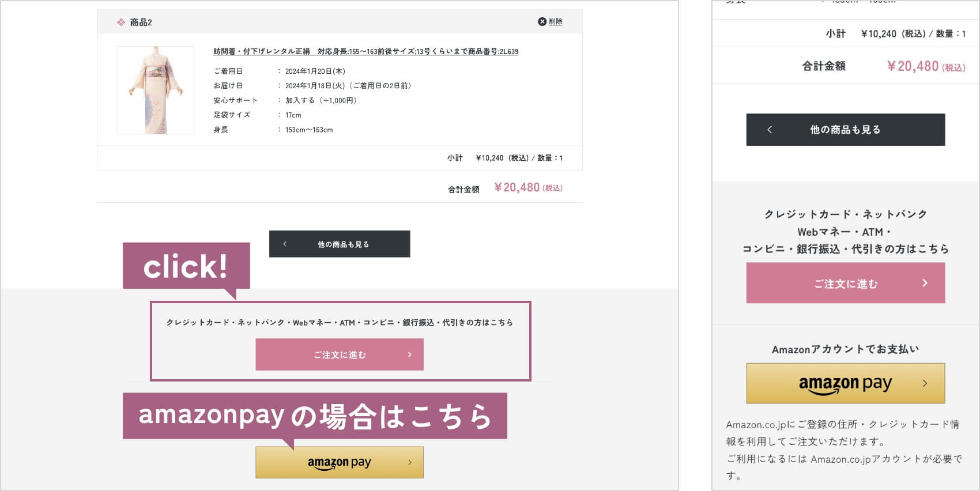
Task: Open the 訪問着・付下げレンタル正絹 product title link
Action: tap(365, 52)
